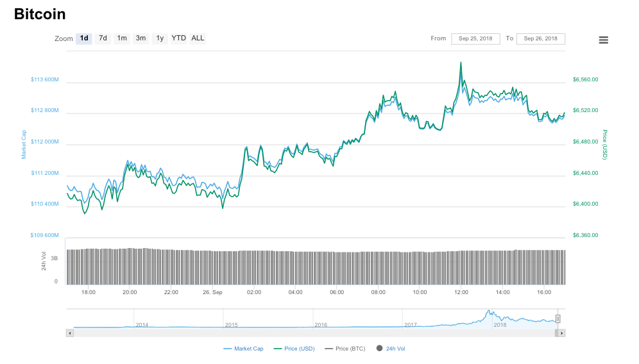Click the 12:00 time axis label
The height and width of the screenshot is (364, 639).
461,292
